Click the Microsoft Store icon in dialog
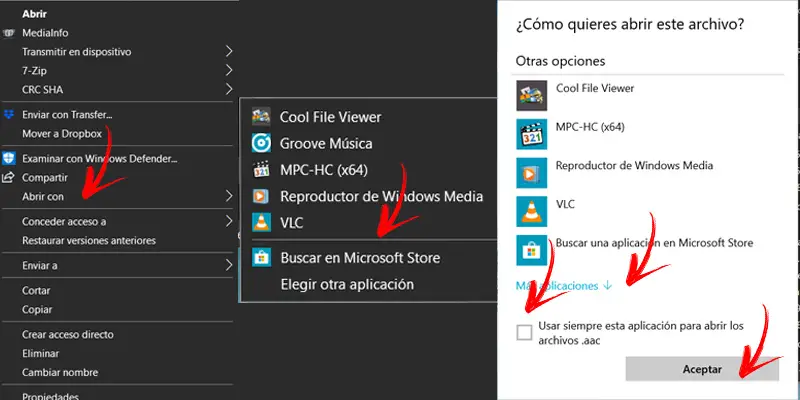The image size is (800, 400). tap(532, 251)
